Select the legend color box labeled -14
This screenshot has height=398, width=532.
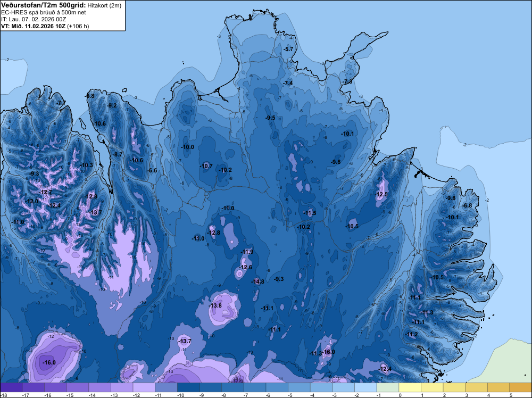tap(100, 387)
